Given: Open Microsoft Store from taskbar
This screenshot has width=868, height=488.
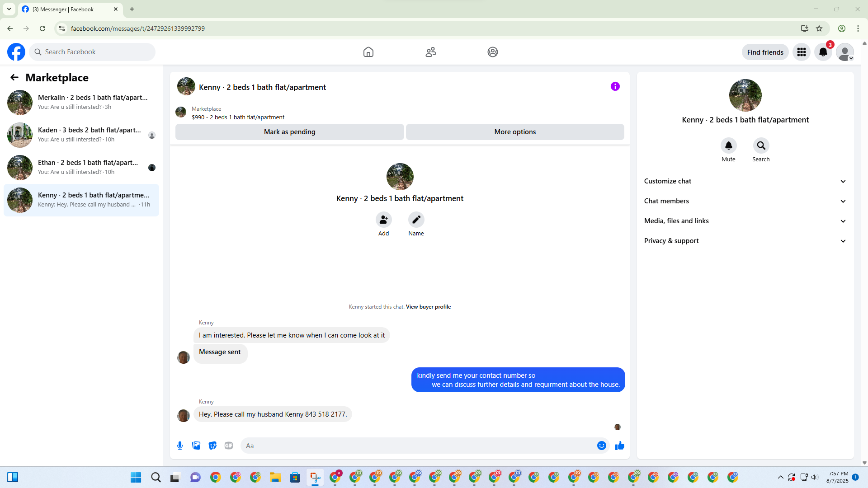Looking at the screenshot, I should [295, 477].
